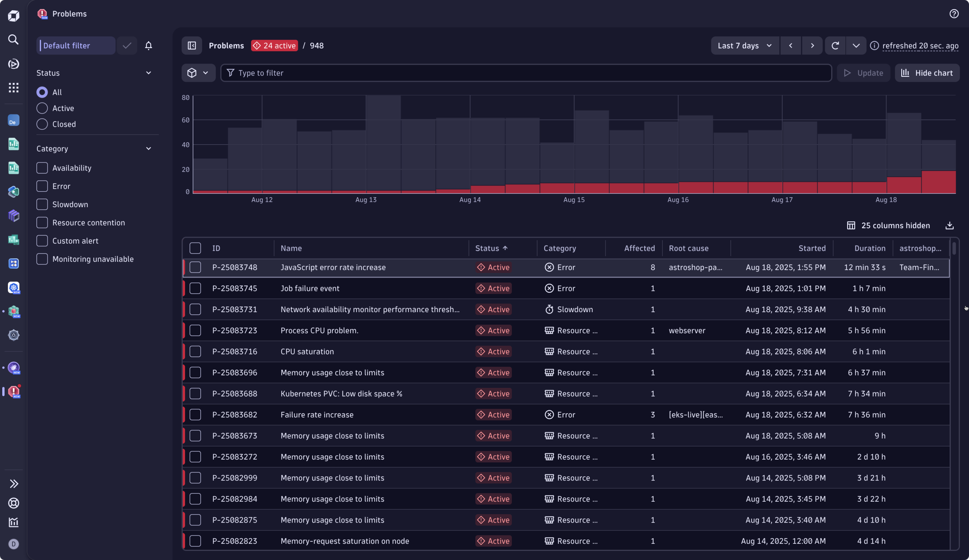This screenshot has width=969, height=560.
Task: Collapse the Status filter section
Action: click(x=149, y=73)
